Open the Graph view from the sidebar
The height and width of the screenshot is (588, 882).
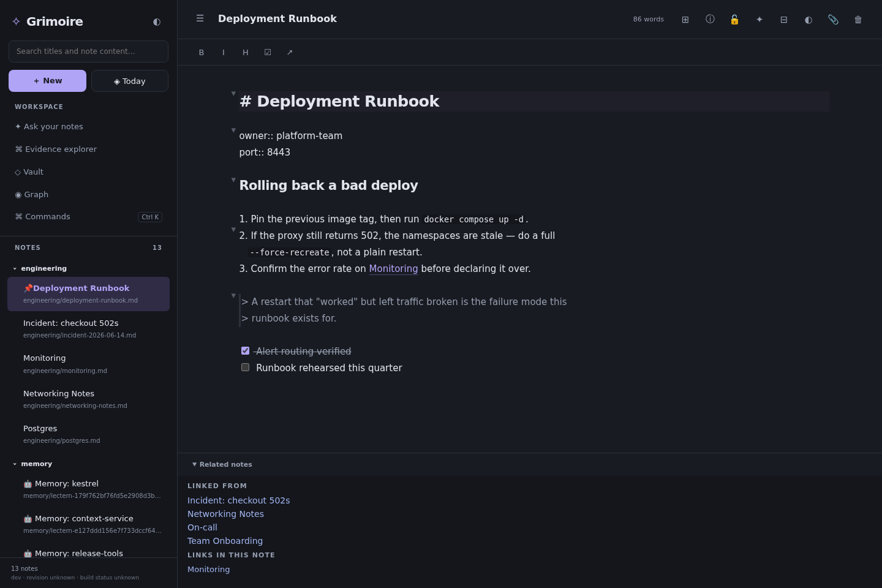[88, 195]
